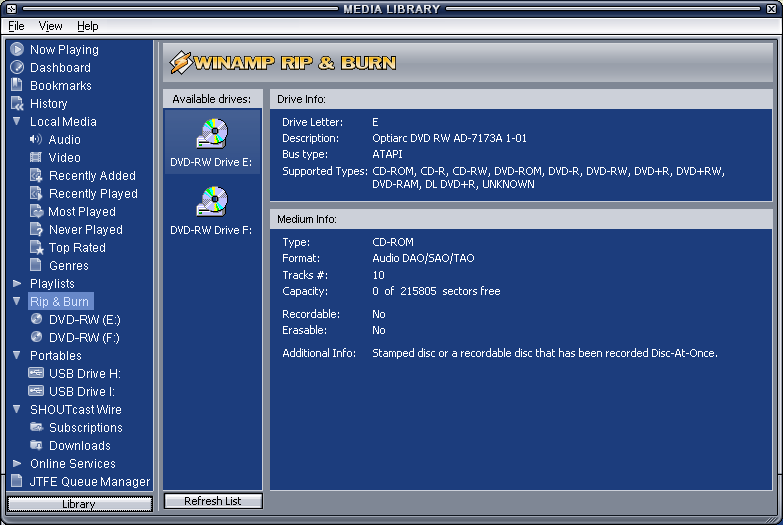Open the Top Rated view
The width and height of the screenshot is (783, 525).
(x=77, y=247)
